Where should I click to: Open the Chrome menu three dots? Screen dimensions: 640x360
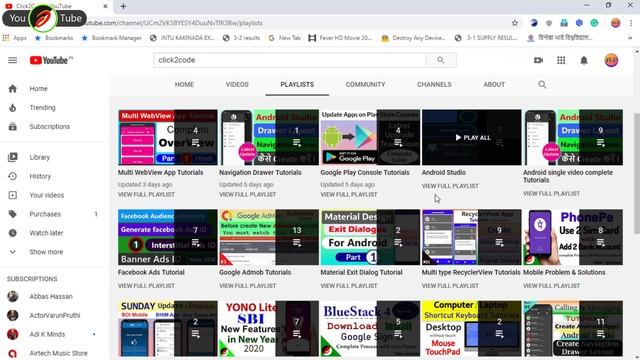coord(631,23)
